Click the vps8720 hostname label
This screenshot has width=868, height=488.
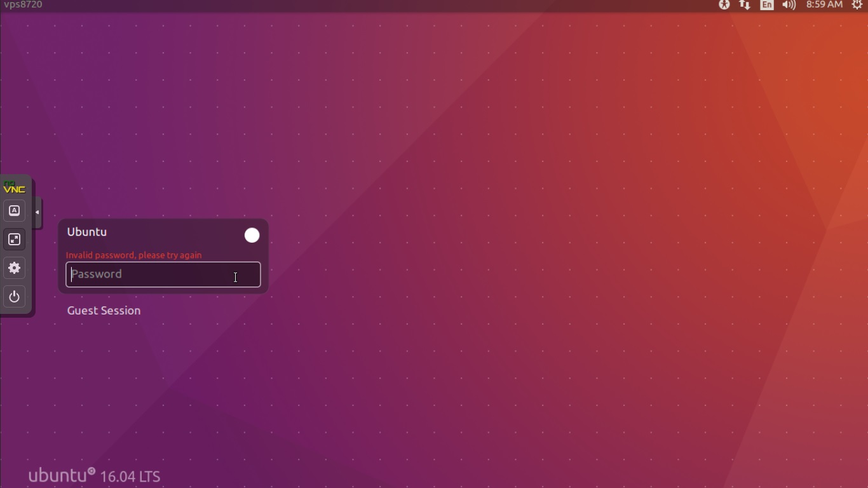23,5
